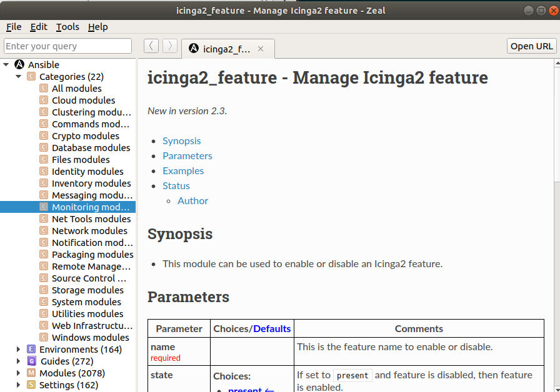Focus the Enter your query search field
This screenshot has width=560, height=392.
pyautogui.click(x=68, y=46)
